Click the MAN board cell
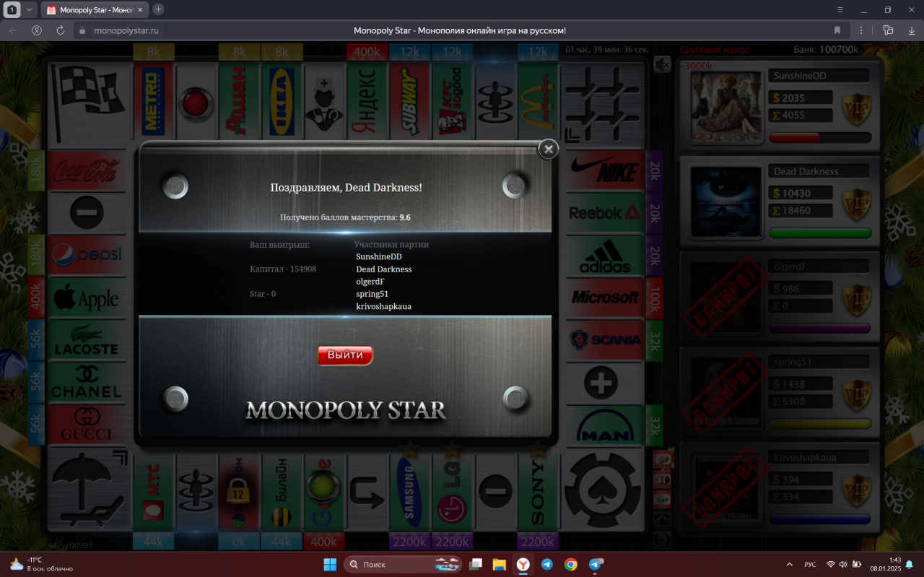This screenshot has width=924, height=577. pyautogui.click(x=605, y=425)
